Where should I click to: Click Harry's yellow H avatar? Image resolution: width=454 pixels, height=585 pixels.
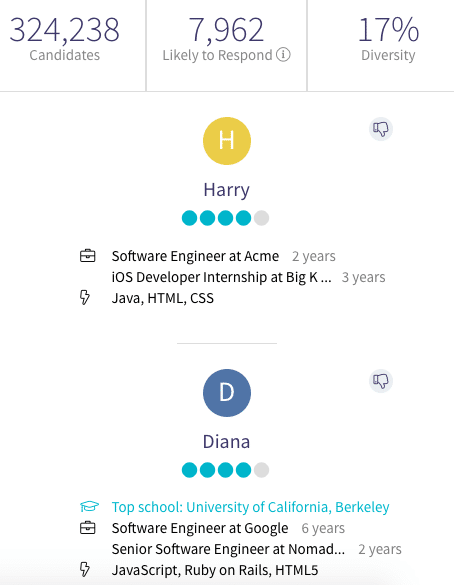227,141
